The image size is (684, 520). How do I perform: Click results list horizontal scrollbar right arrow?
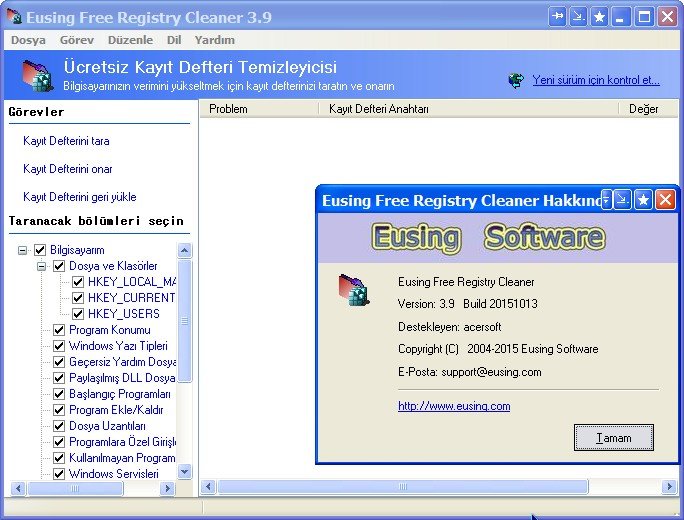(x=669, y=486)
